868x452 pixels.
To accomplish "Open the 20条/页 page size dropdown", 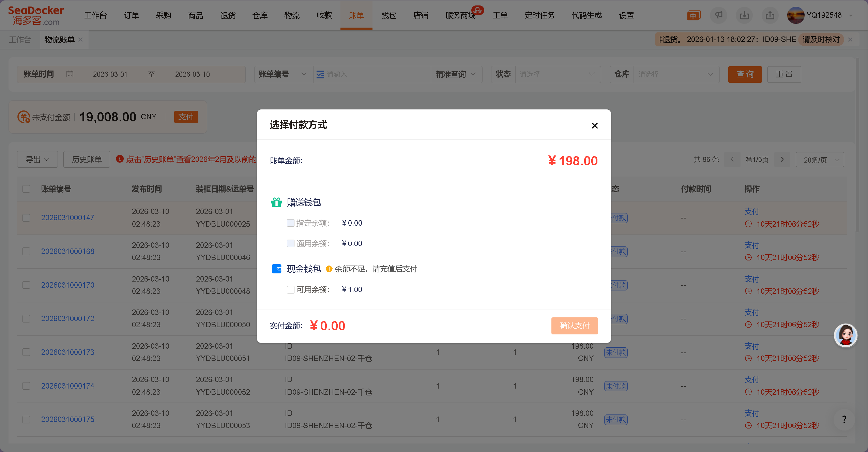I will coord(820,160).
